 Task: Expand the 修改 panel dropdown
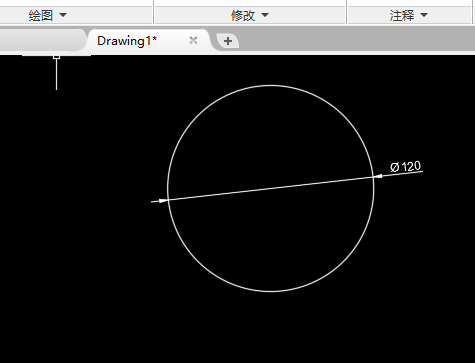(265, 15)
